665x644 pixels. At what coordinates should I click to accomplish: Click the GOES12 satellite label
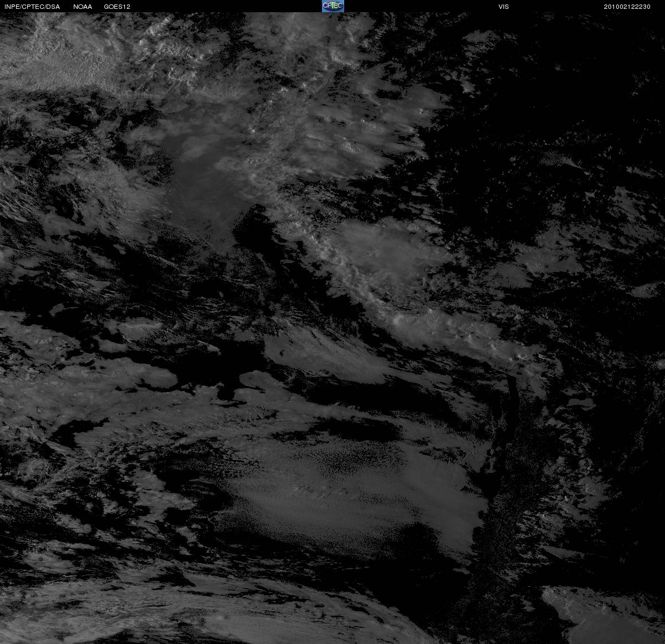117,7
